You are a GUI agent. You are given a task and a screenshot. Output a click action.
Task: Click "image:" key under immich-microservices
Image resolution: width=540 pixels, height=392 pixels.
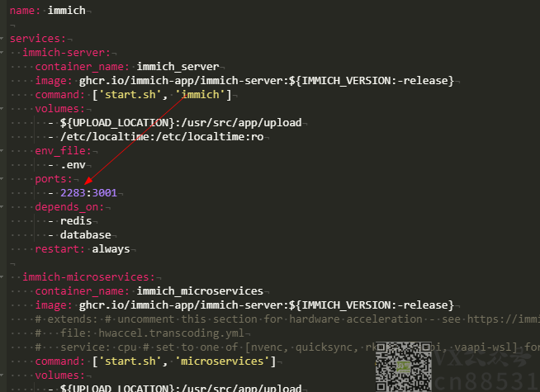pos(54,305)
